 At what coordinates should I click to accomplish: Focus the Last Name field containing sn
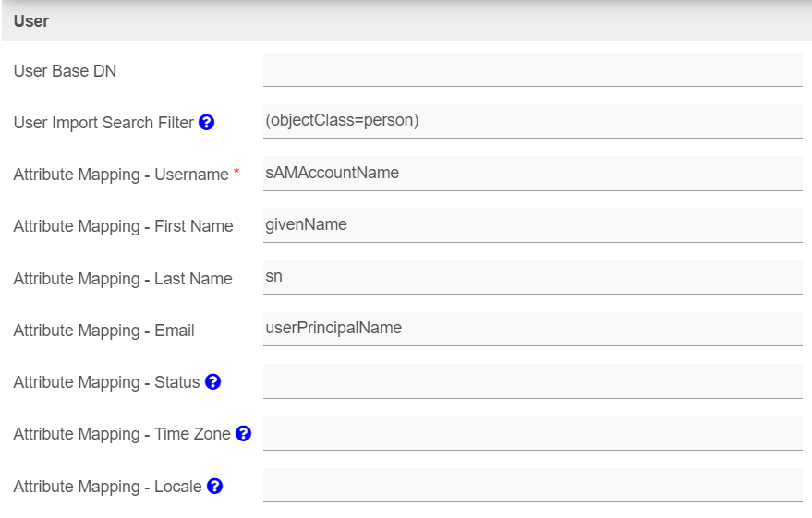pos(532,276)
